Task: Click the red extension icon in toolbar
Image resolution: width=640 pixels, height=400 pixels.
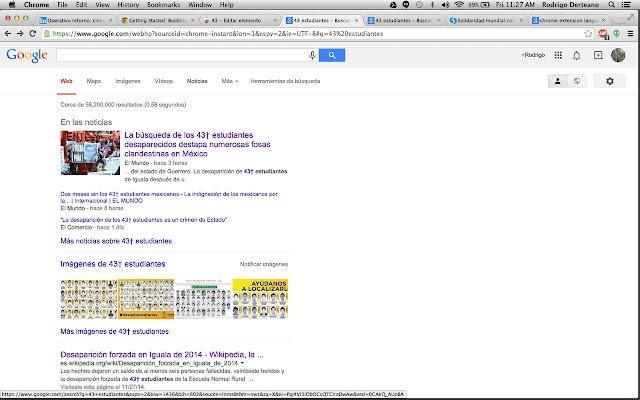Action: click(x=603, y=34)
